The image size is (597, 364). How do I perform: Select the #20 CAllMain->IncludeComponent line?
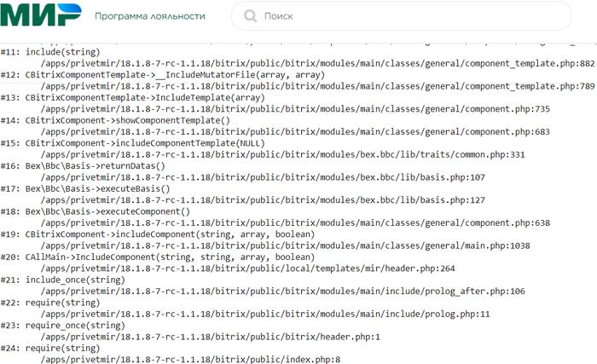(162, 257)
